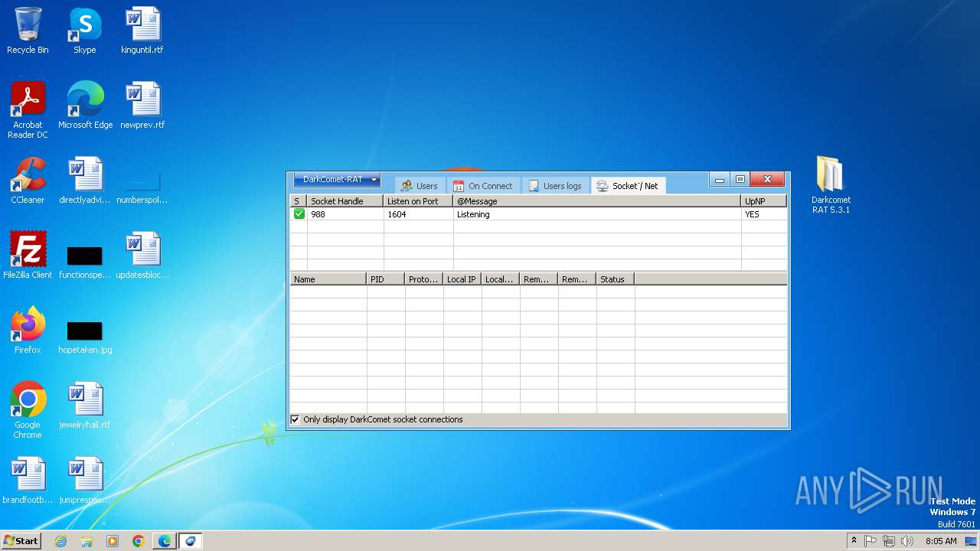Select the 988 socket handle cell
Screen dimensions: 980x551
[x=345, y=214]
